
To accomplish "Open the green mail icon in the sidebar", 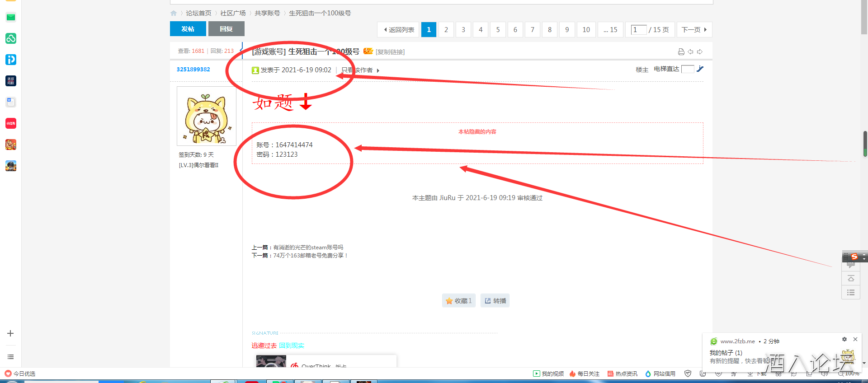I will click(11, 17).
